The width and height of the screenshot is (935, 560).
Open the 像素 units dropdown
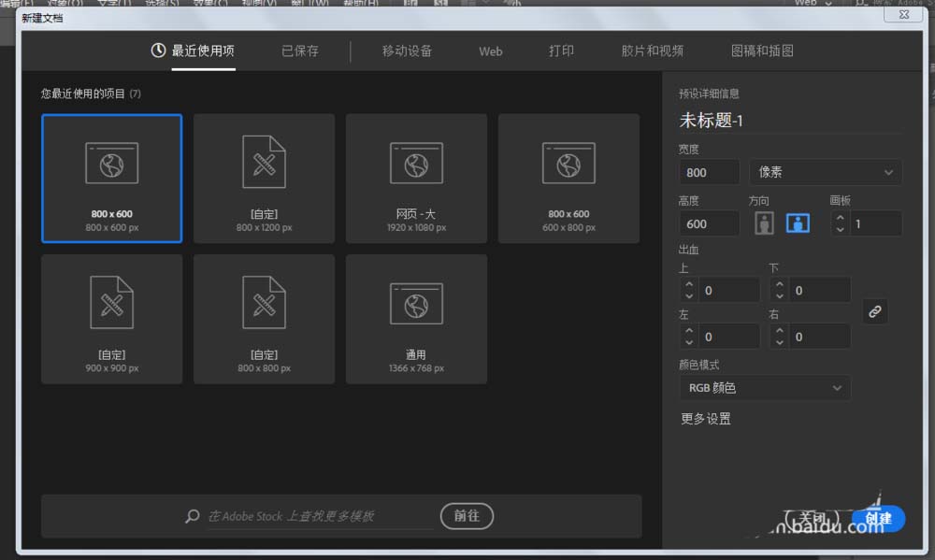pyautogui.click(x=826, y=172)
